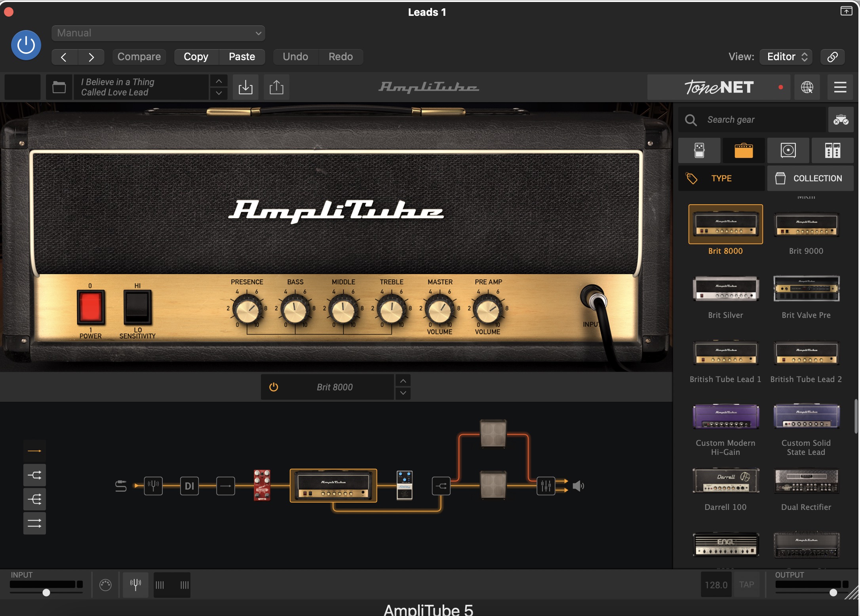860x616 pixels.
Task: Open the Manual preset dropdown
Action: tap(158, 33)
